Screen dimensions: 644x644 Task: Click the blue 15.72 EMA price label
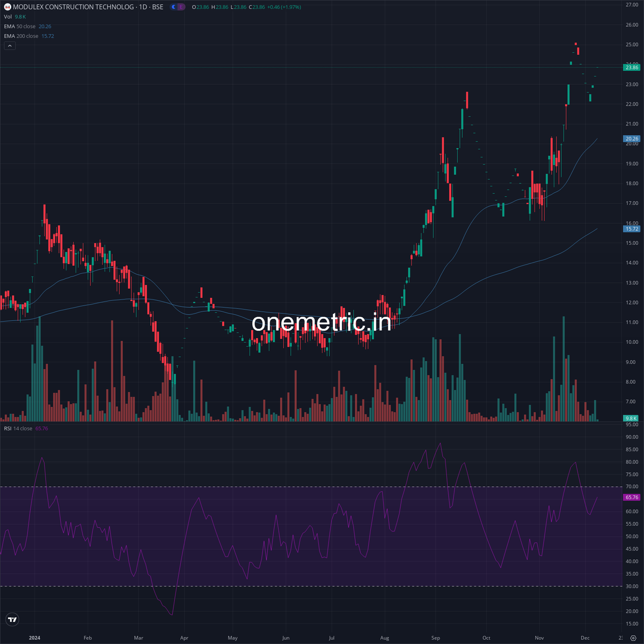632,229
